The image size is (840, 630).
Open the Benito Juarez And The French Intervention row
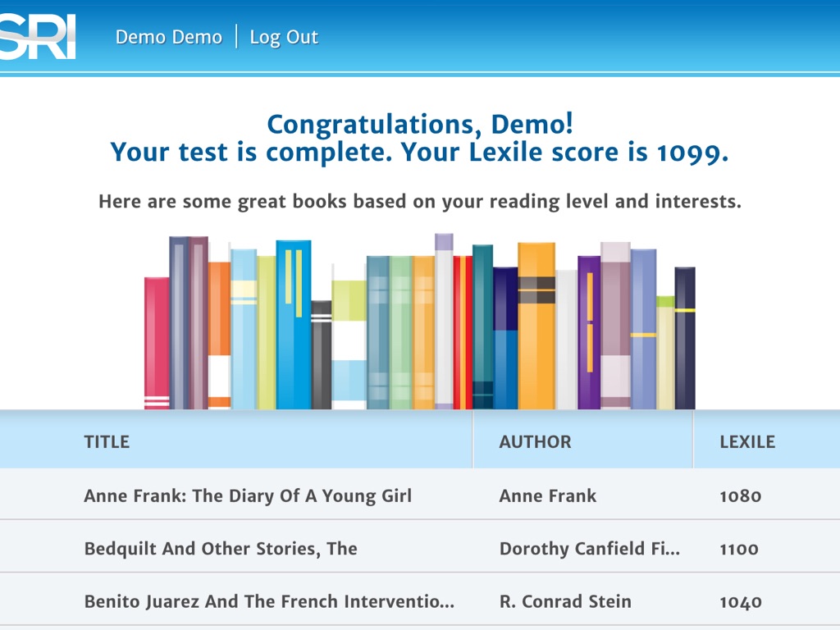269,601
